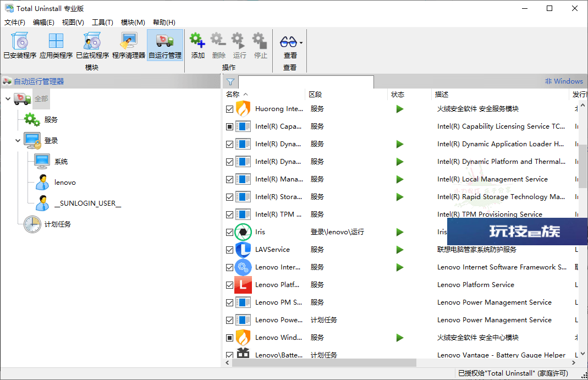Click the Huorong Inte... flame icon
Image resolution: width=588 pixels, height=380 pixels.
click(243, 109)
